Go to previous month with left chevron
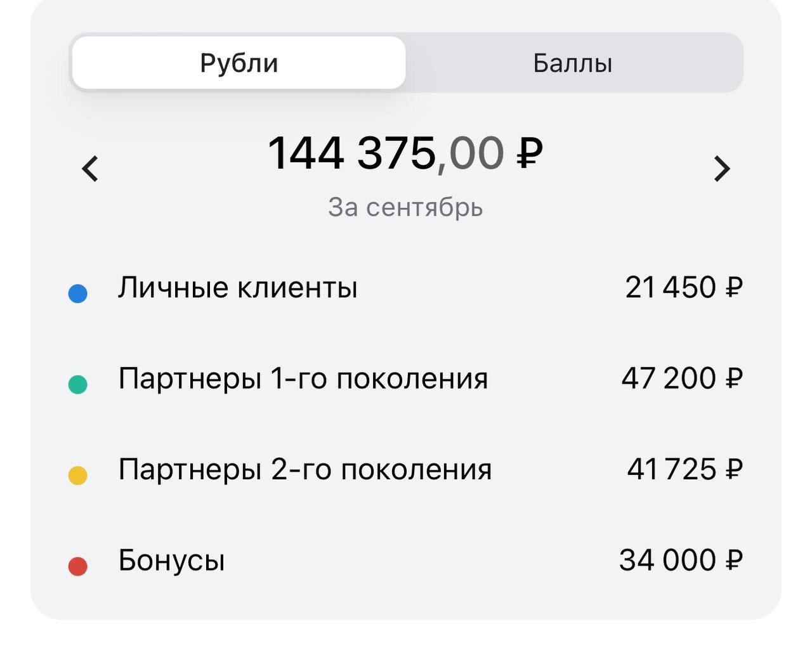The image size is (812, 660). tap(90, 169)
